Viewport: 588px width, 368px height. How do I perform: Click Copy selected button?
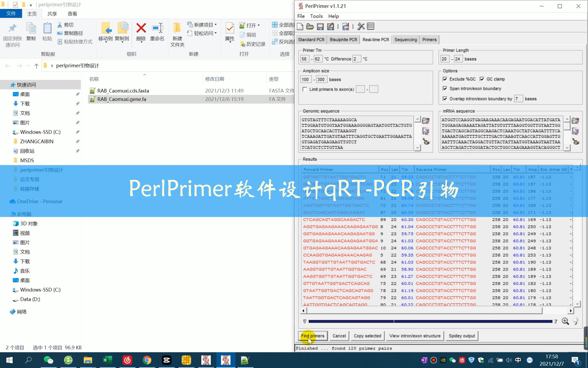pos(367,336)
